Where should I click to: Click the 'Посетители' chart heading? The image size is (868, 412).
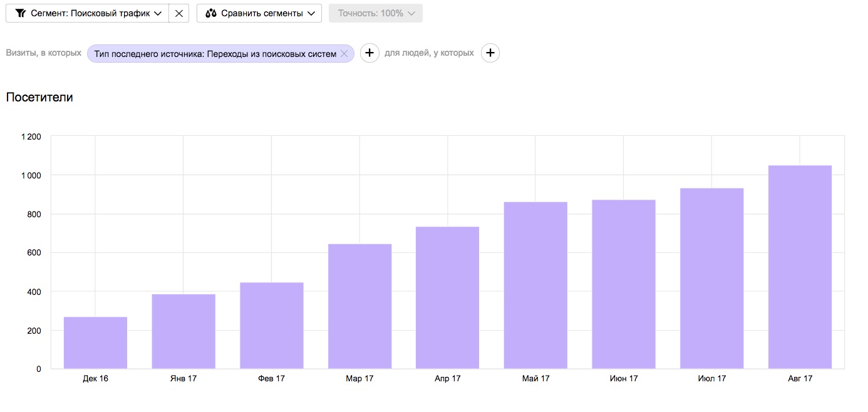coord(39,98)
